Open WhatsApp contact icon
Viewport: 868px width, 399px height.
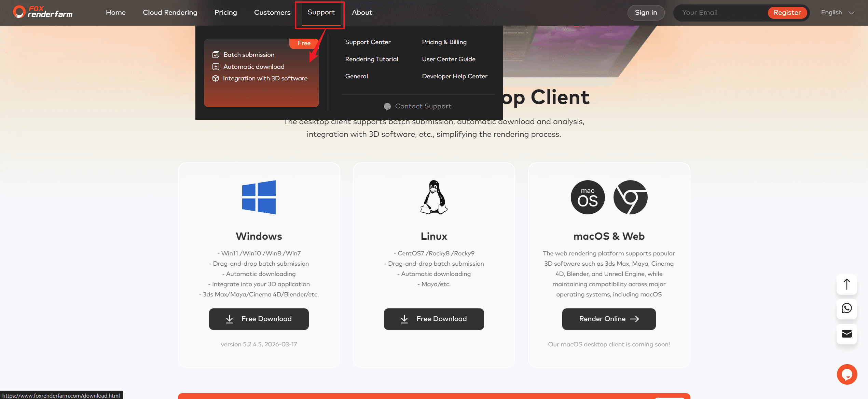coord(846,308)
